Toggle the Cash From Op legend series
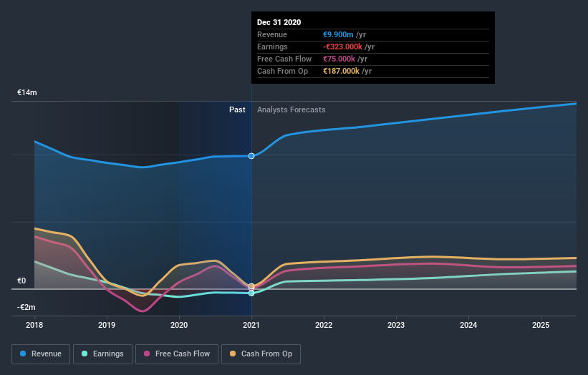Screen dimensions: 588x375 point(261,354)
